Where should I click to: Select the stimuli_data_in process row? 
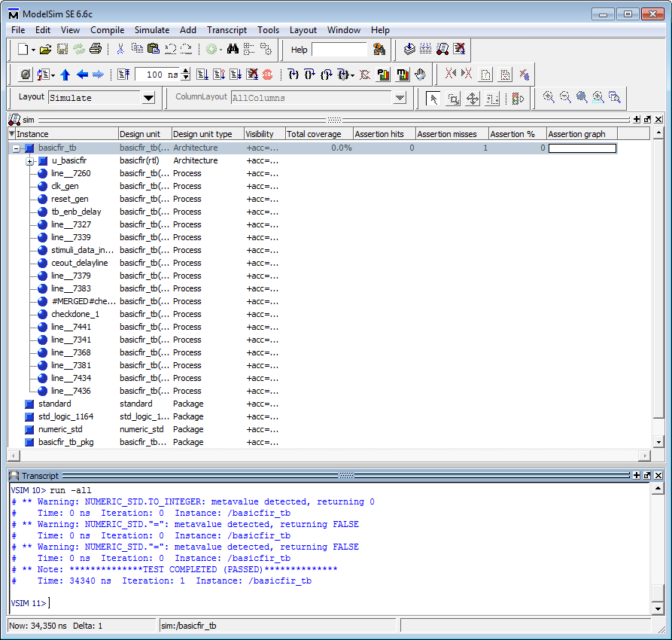point(83,250)
